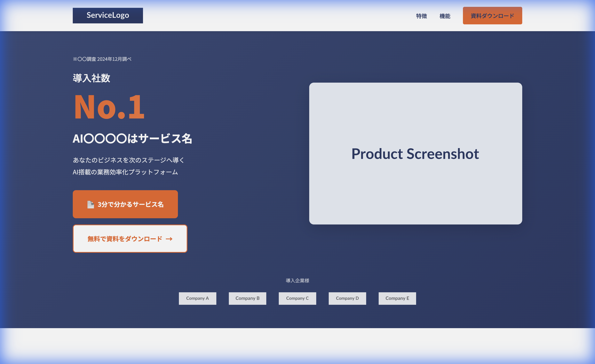Click the arrow icon on download button
Viewport: 595px width, 364px height.
169,239
